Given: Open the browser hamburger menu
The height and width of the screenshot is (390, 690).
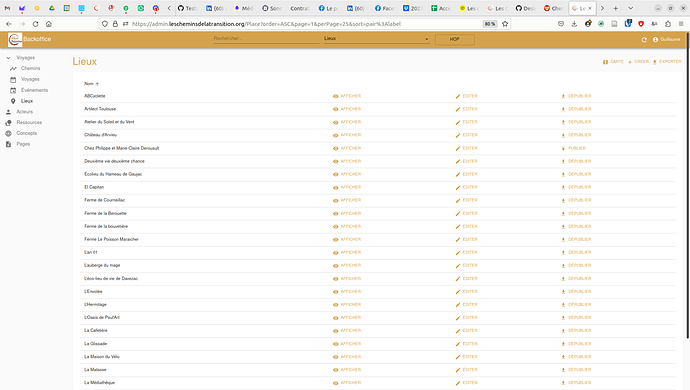Looking at the screenshot, I should click(681, 24).
